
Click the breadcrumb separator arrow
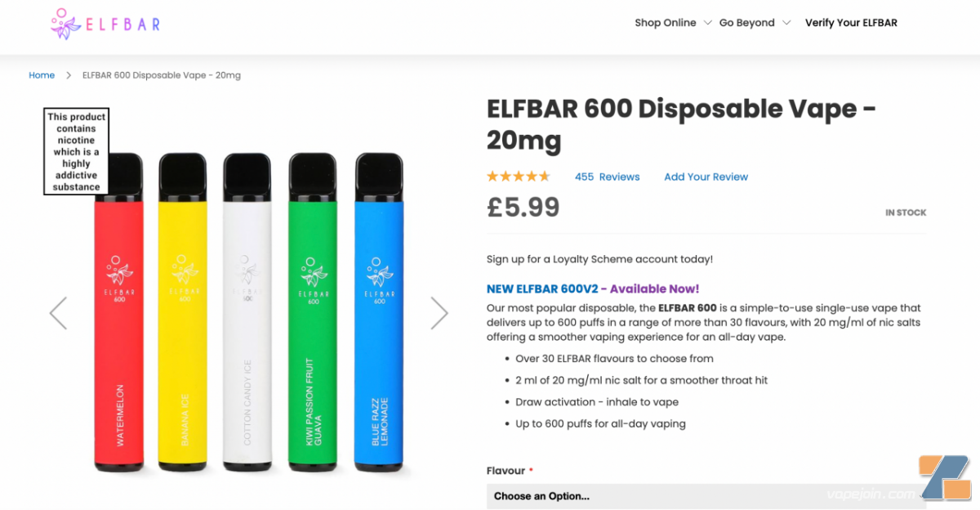[69, 75]
